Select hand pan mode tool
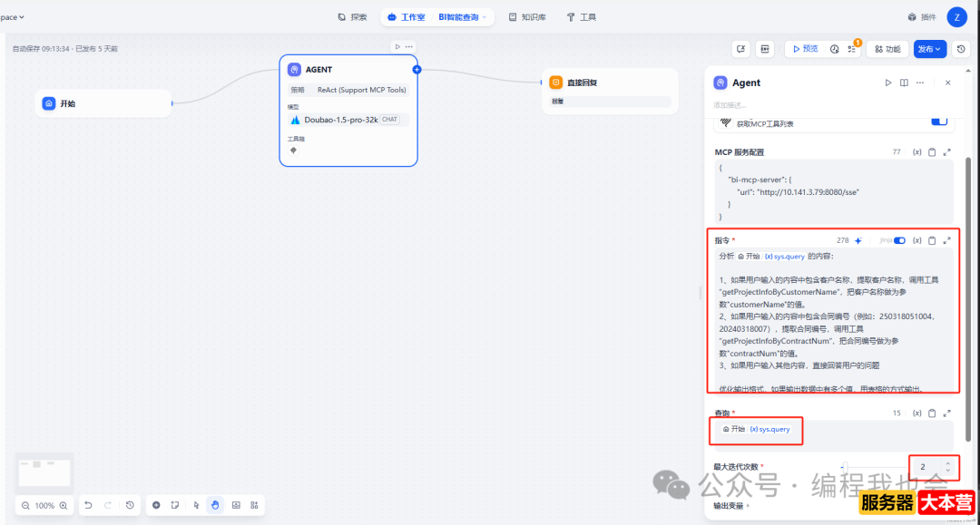This screenshot has height=525, width=980. tap(215, 505)
